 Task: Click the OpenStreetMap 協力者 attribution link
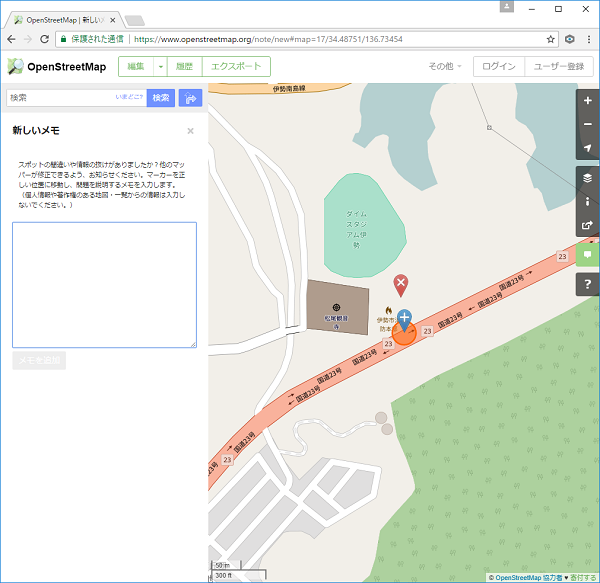pyautogui.click(x=528, y=578)
